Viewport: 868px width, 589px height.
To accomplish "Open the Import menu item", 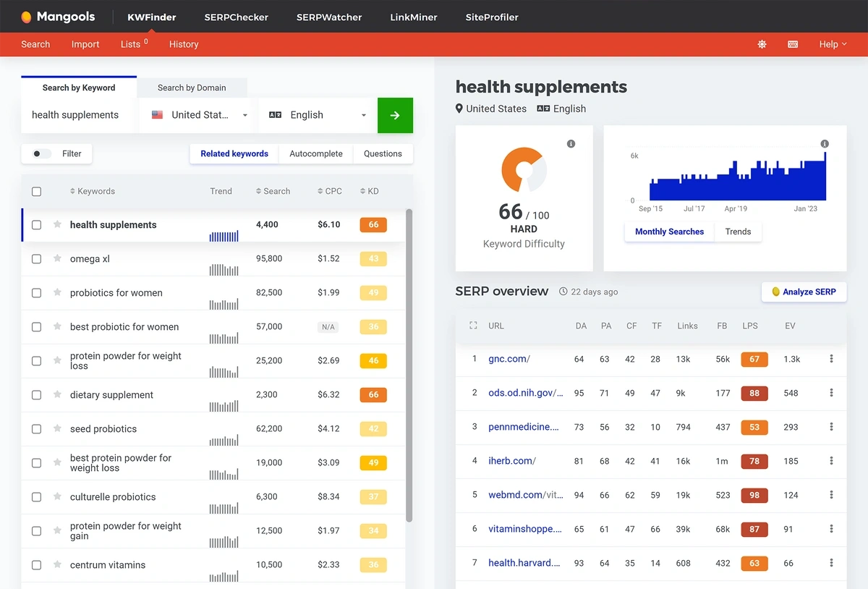I will [x=85, y=44].
